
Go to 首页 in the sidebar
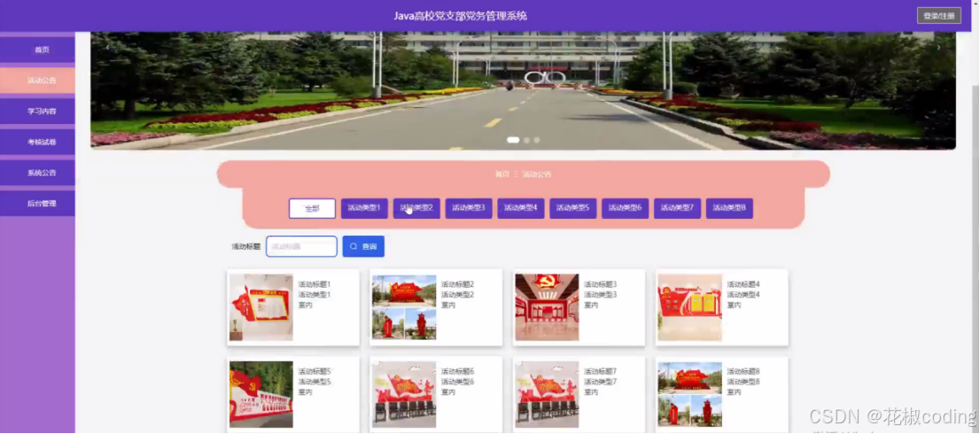[x=37, y=50]
